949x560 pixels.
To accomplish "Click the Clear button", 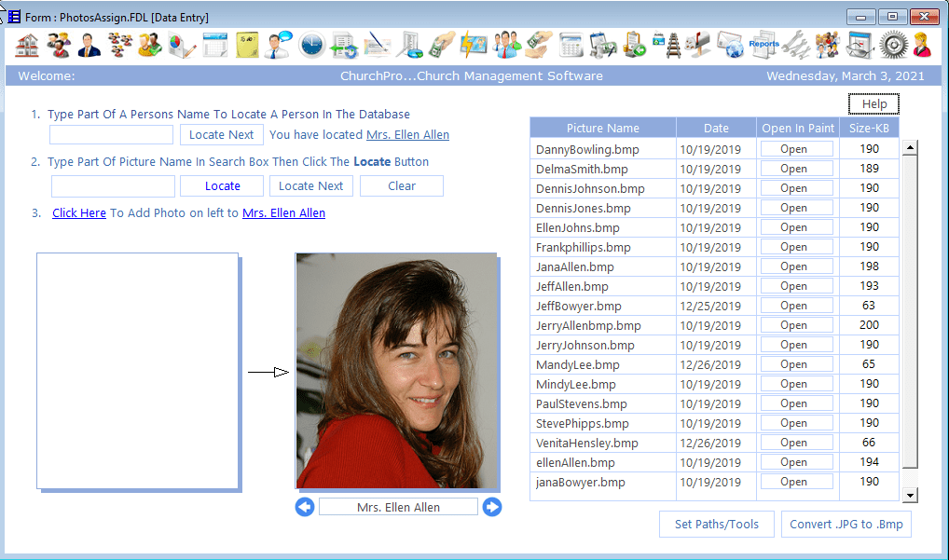I will (x=402, y=186).
